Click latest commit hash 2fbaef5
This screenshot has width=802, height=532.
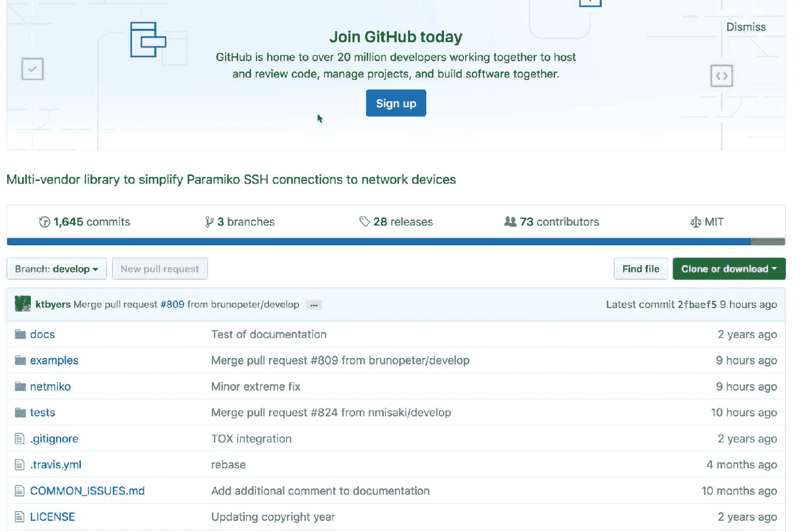click(697, 304)
